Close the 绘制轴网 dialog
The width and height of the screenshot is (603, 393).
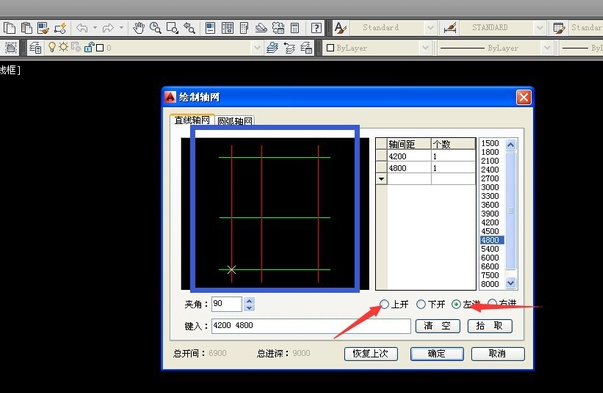(523, 97)
